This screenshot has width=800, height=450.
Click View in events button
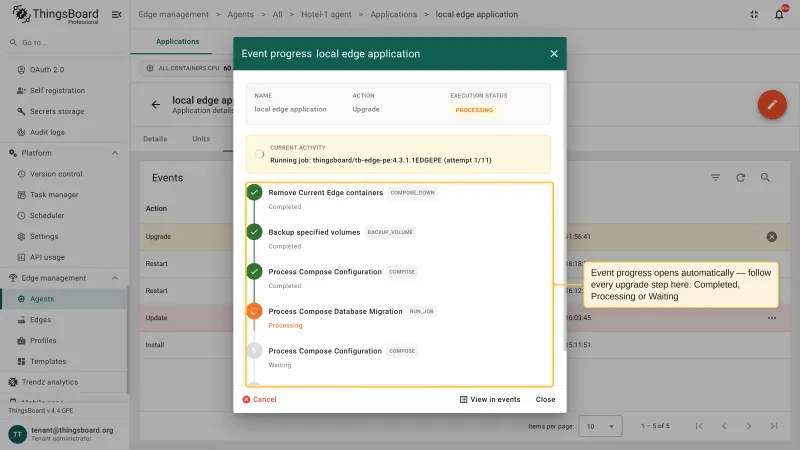point(490,399)
